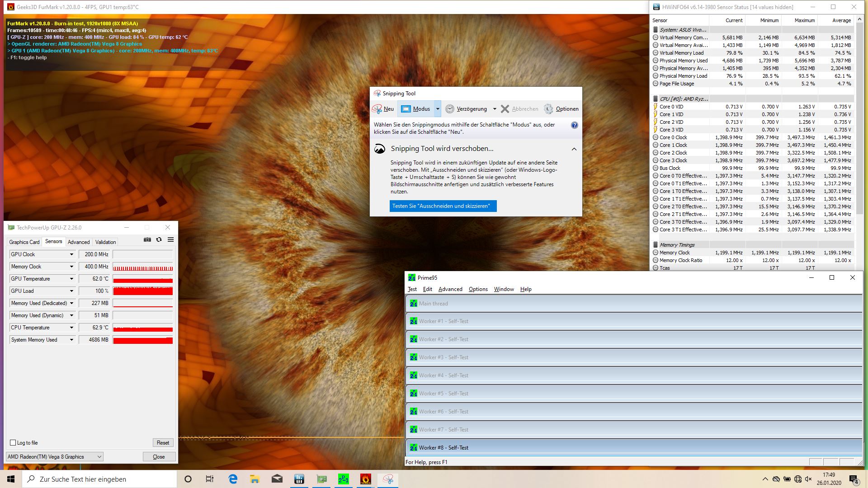
Task: Click Physical Memory Load sensor icon
Action: click(656, 76)
